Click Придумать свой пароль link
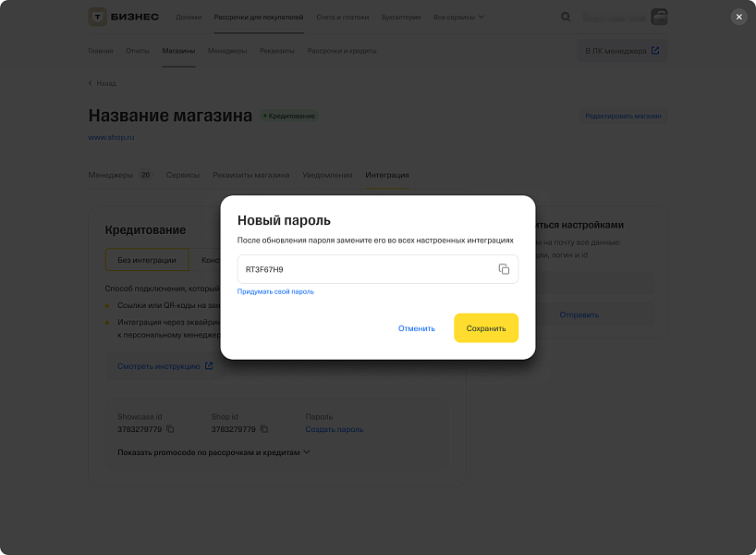This screenshot has width=756, height=555. [x=275, y=290]
